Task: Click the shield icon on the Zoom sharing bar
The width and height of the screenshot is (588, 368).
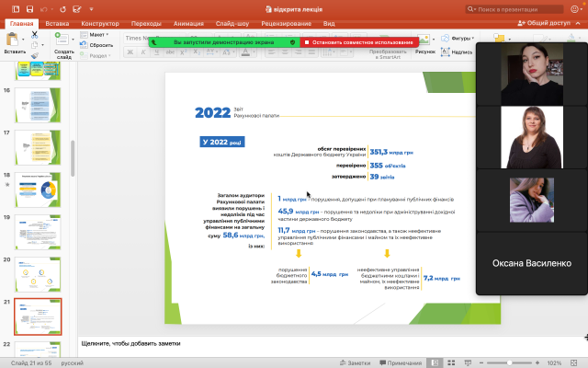Action: click(292, 42)
